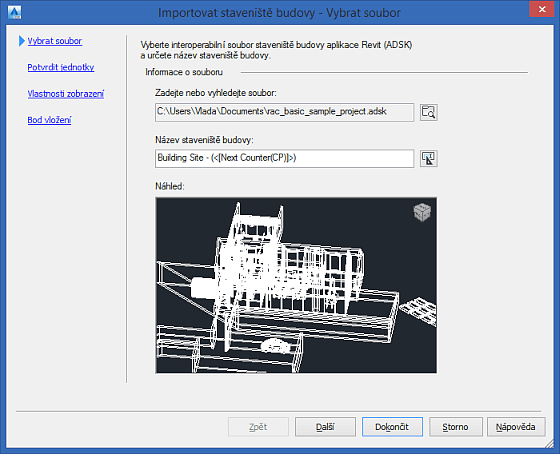Open the name template picker icon

pyautogui.click(x=429, y=159)
